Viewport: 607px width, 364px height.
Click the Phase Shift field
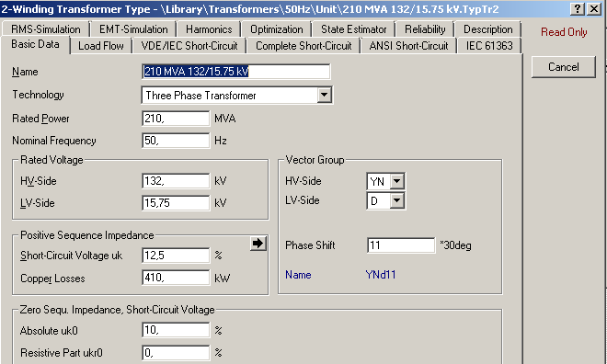click(401, 245)
